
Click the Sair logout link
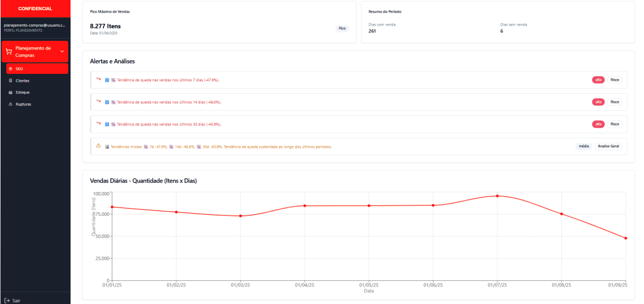pyautogui.click(x=16, y=301)
